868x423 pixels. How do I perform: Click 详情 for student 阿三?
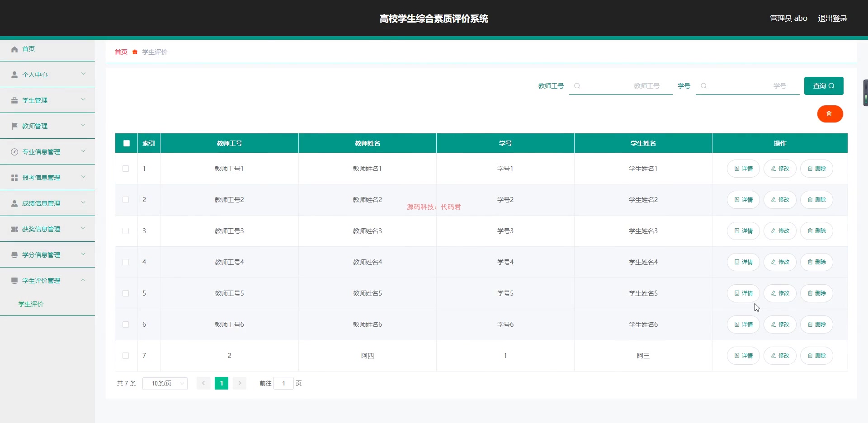(743, 356)
